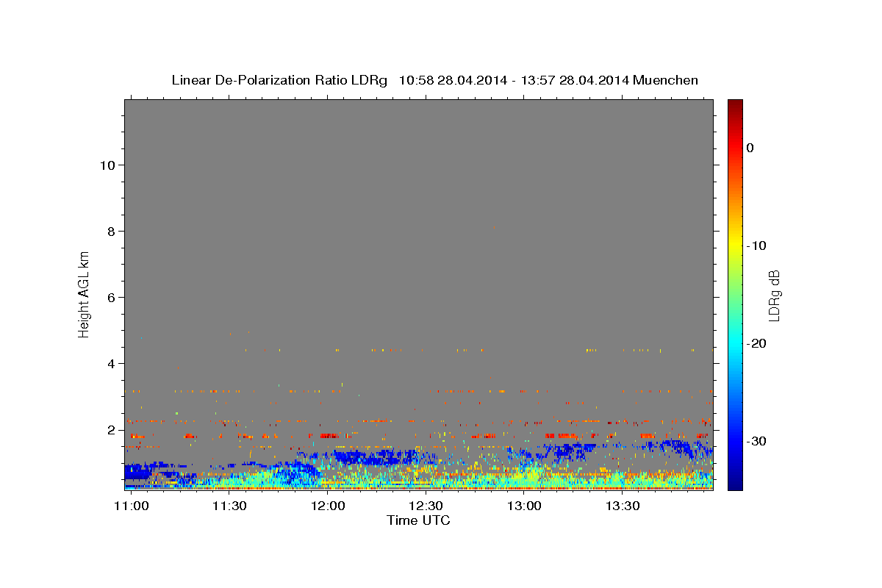Click the plot title 'Linear De-Polarization Ratio LDRg'

pyautogui.click(x=279, y=80)
